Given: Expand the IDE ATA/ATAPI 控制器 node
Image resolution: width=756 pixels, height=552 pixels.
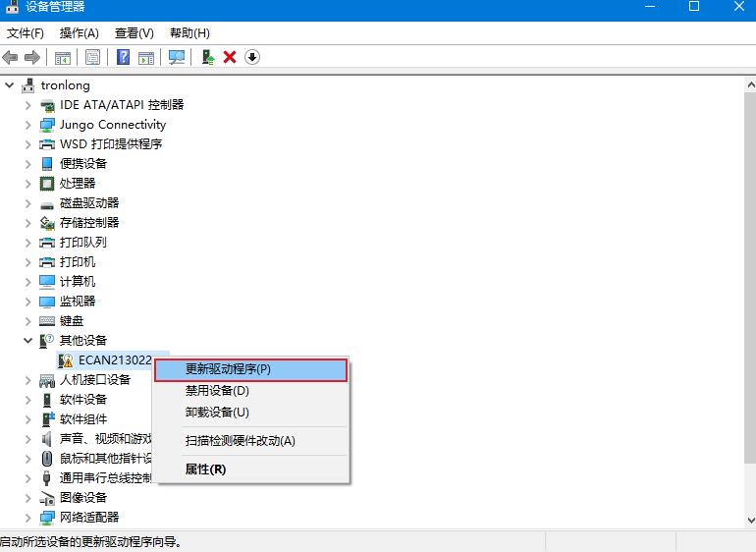Looking at the screenshot, I should point(27,105).
